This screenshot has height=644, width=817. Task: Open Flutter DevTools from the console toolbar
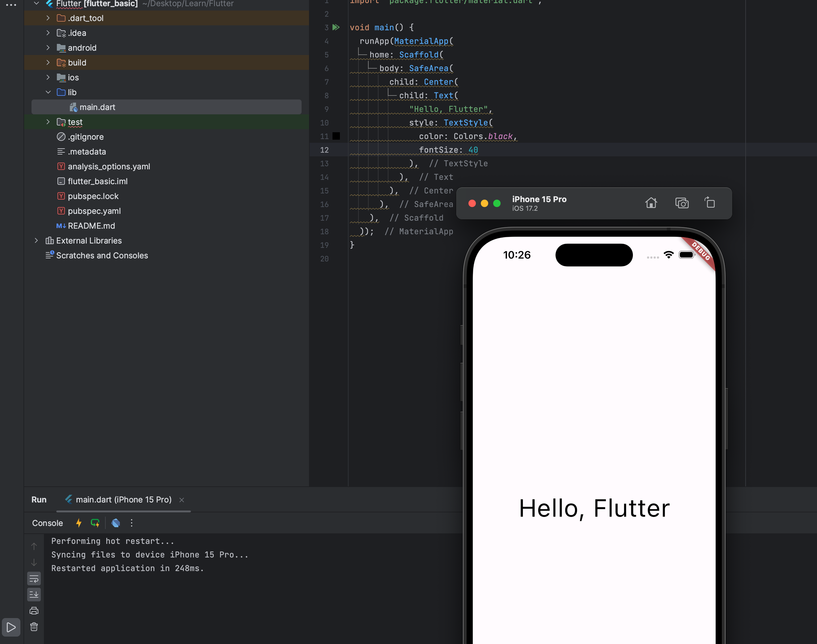point(116,523)
